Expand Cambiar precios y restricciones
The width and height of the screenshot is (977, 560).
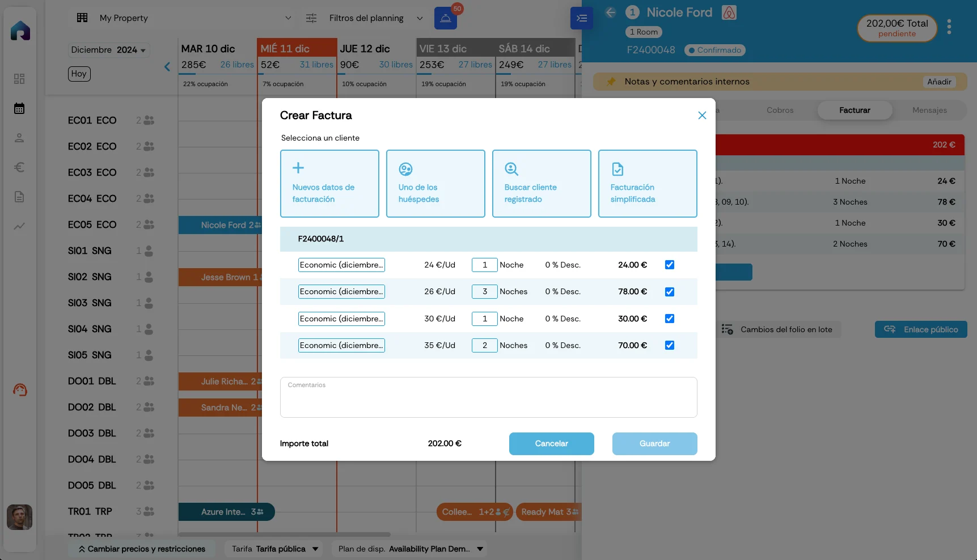pos(142,549)
